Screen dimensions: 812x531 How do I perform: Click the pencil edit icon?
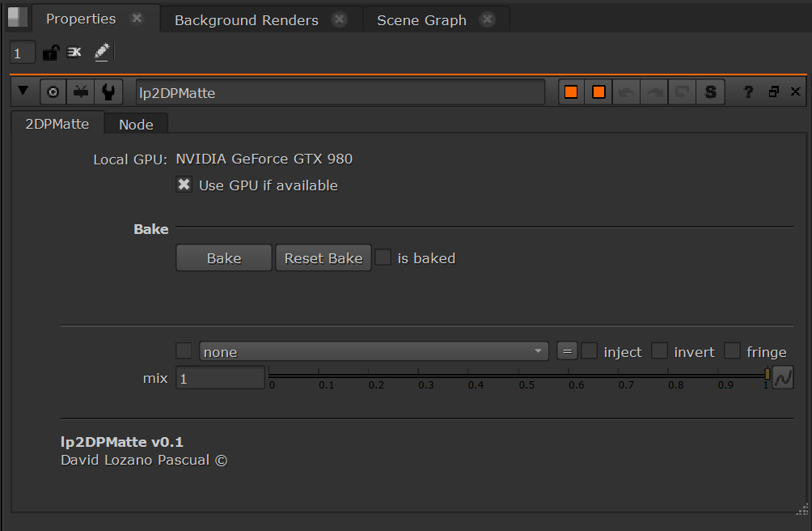coord(101,53)
